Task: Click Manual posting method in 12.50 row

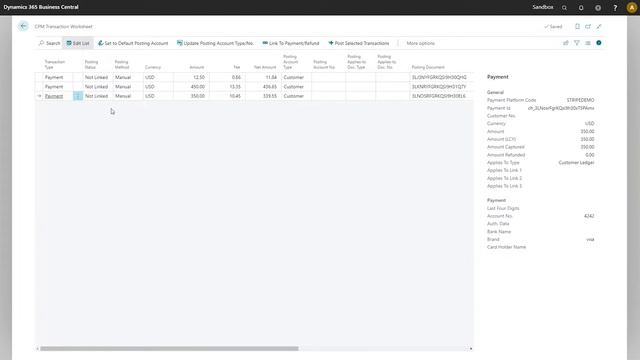Action: (127, 77)
